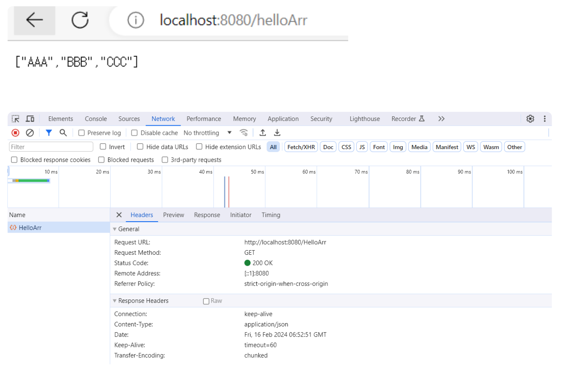Image resolution: width=561 pixels, height=392 pixels.
Task: Filter by Fetch/XHR requests
Action: coord(301,147)
